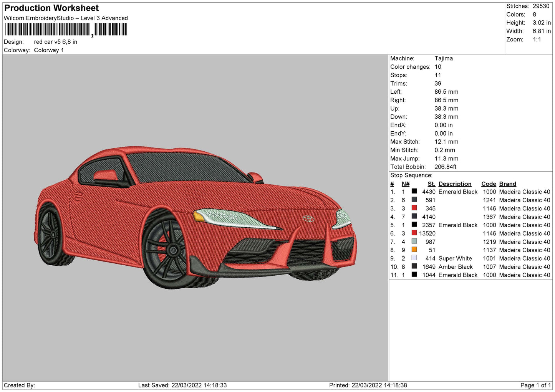Click the Color changes value 10
The image size is (555, 392).
438,67
